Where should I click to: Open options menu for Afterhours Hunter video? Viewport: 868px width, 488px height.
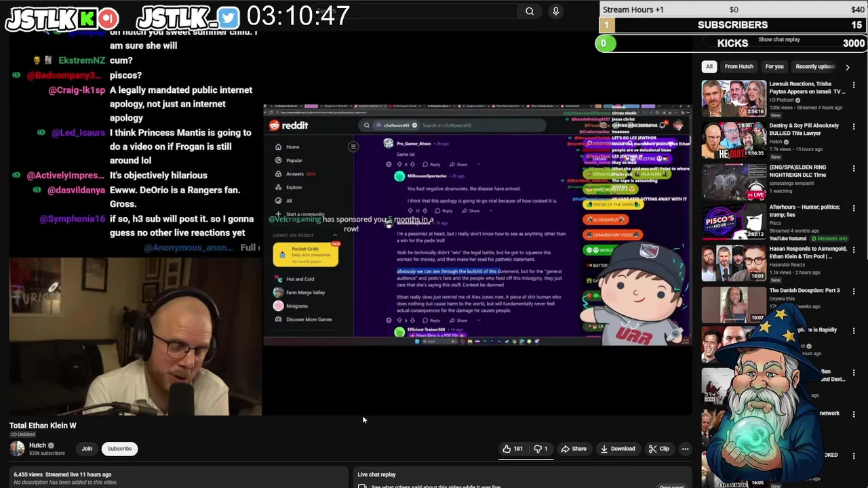tap(854, 209)
